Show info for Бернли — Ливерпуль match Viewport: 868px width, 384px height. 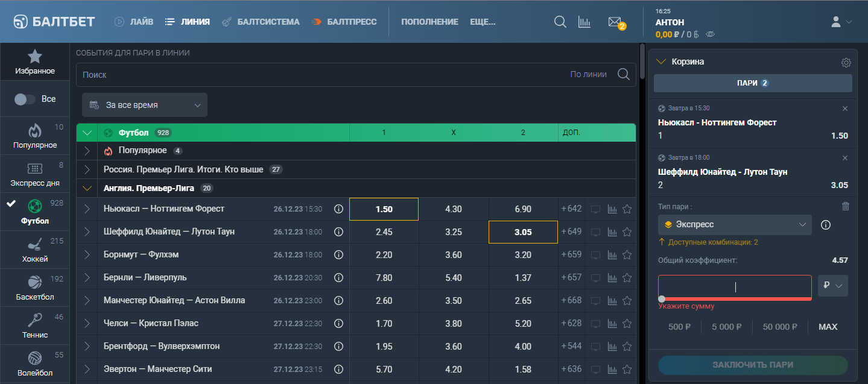[338, 278]
